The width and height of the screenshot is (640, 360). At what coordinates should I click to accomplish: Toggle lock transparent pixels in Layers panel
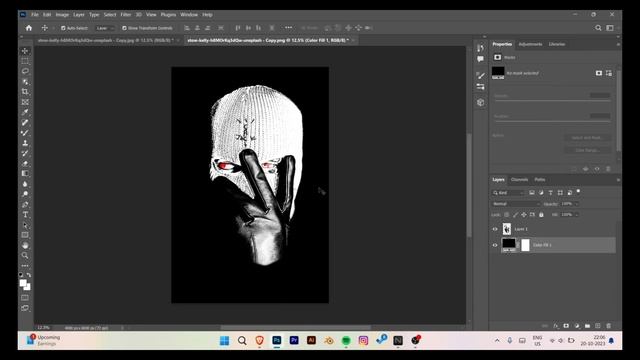coord(507,214)
